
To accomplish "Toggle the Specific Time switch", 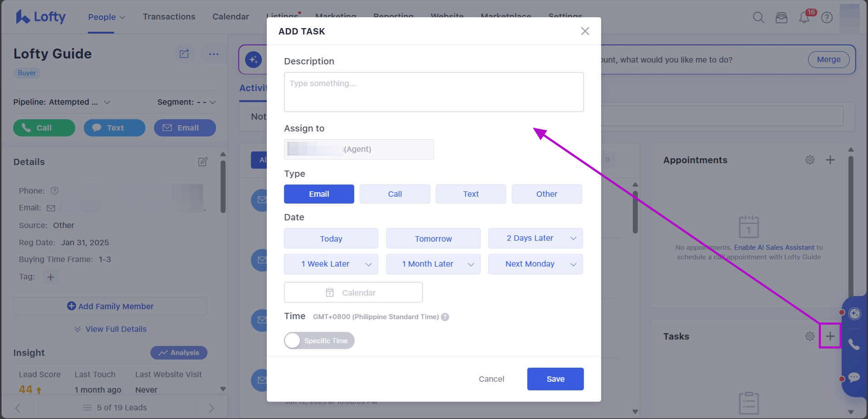I will (319, 341).
